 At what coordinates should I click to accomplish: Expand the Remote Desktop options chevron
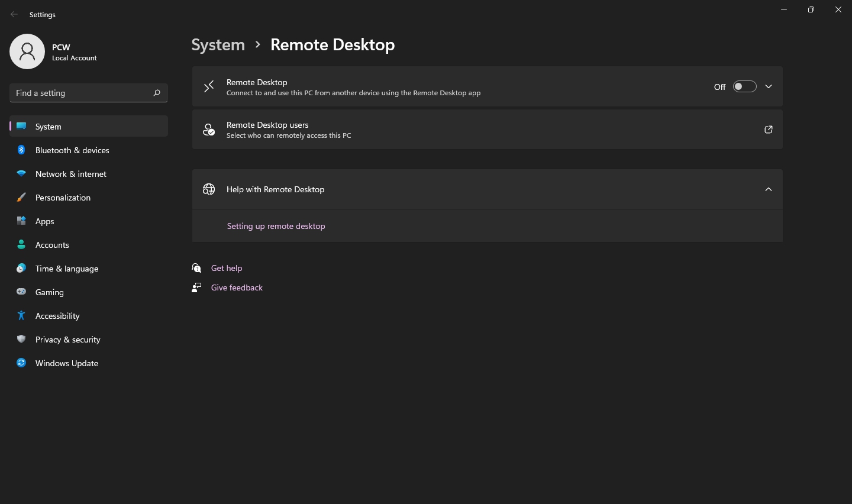pyautogui.click(x=769, y=86)
